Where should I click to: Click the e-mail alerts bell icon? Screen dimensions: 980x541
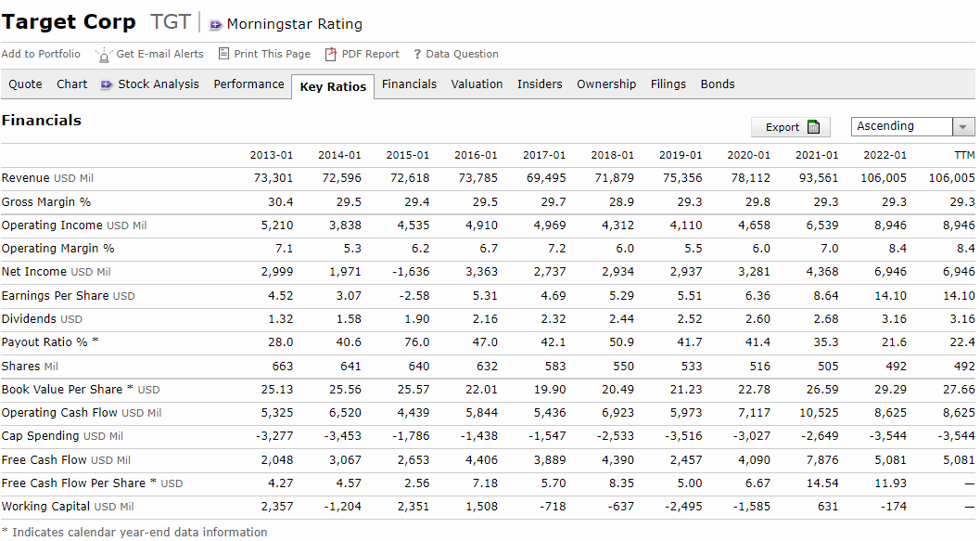click(x=104, y=55)
